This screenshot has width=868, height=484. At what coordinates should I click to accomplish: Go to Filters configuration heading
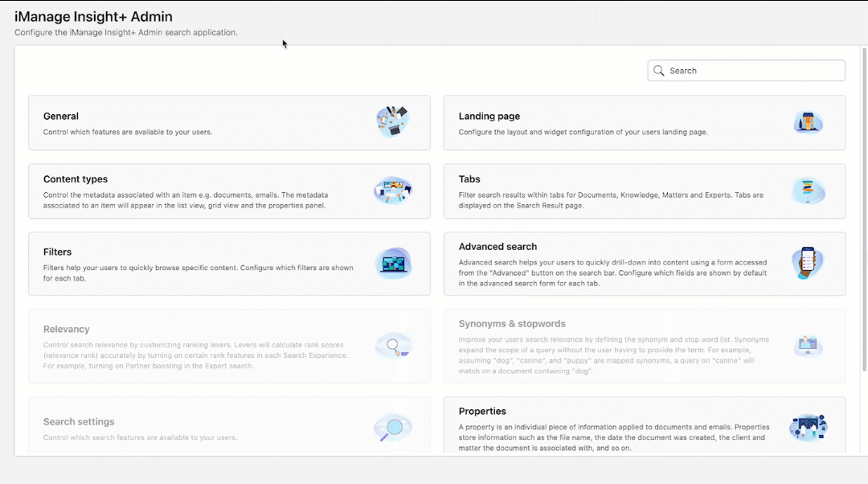pos(58,252)
